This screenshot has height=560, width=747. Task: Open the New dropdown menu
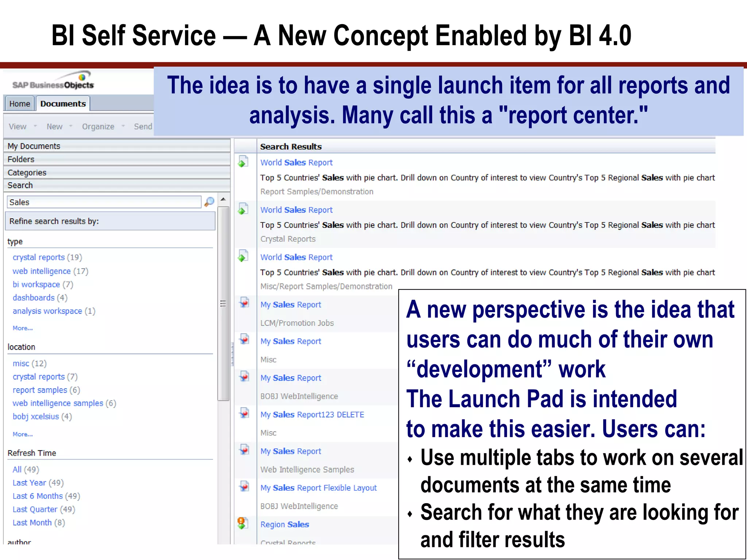(59, 127)
